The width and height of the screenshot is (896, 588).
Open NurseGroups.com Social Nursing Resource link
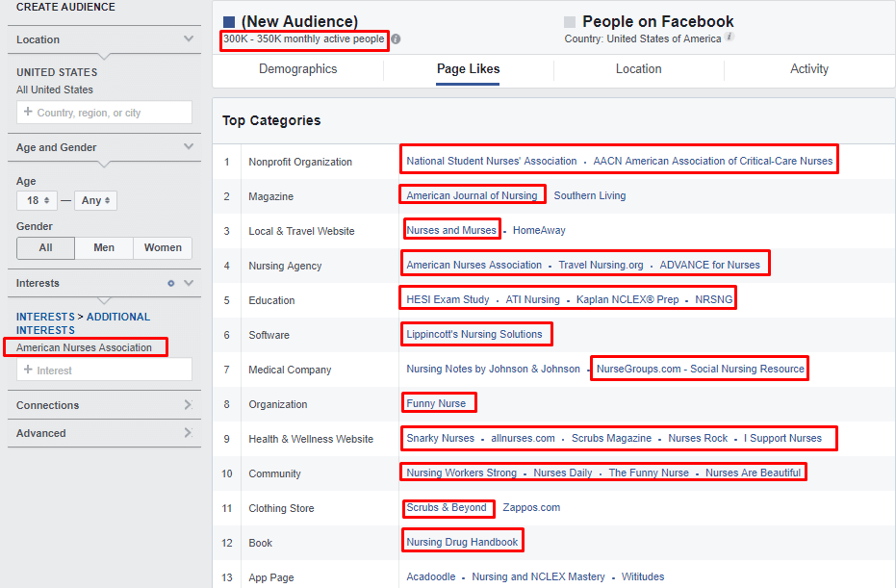[701, 370]
